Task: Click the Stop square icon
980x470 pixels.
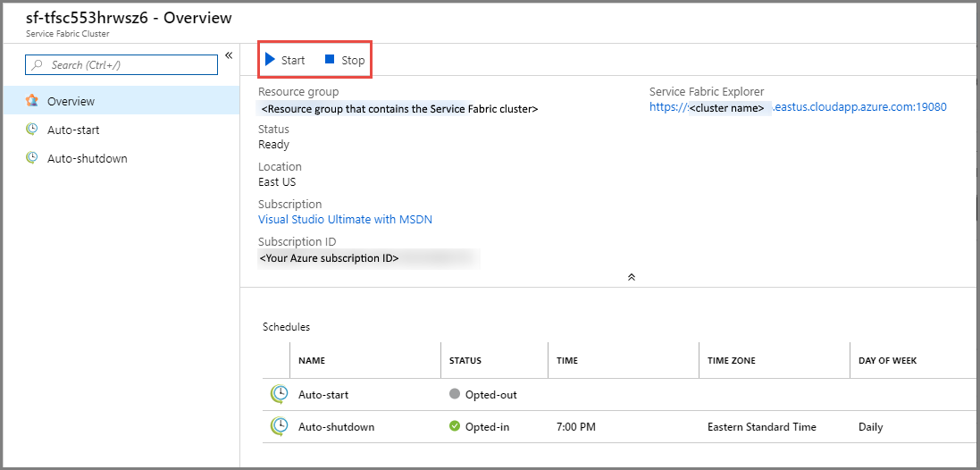Action: [330, 59]
